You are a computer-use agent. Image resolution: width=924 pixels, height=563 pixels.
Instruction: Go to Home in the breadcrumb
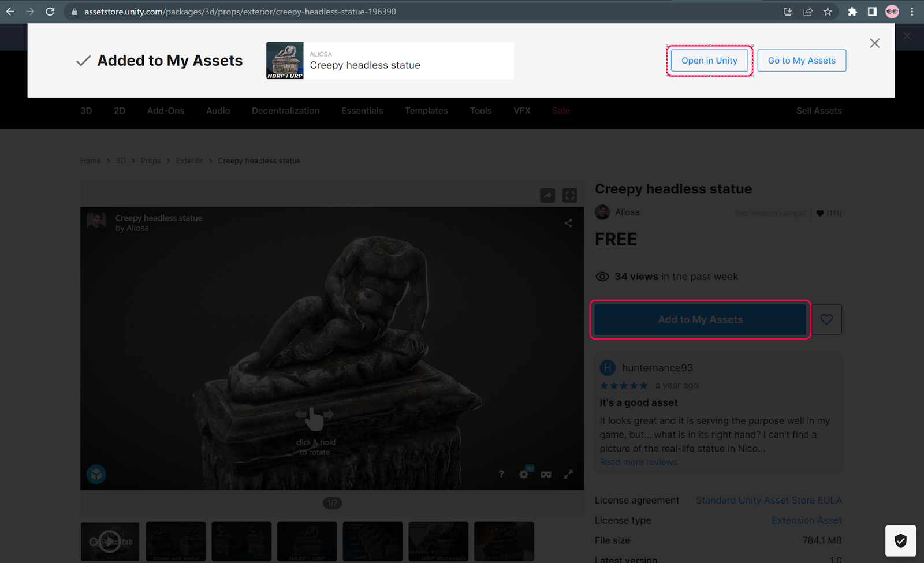(91, 161)
